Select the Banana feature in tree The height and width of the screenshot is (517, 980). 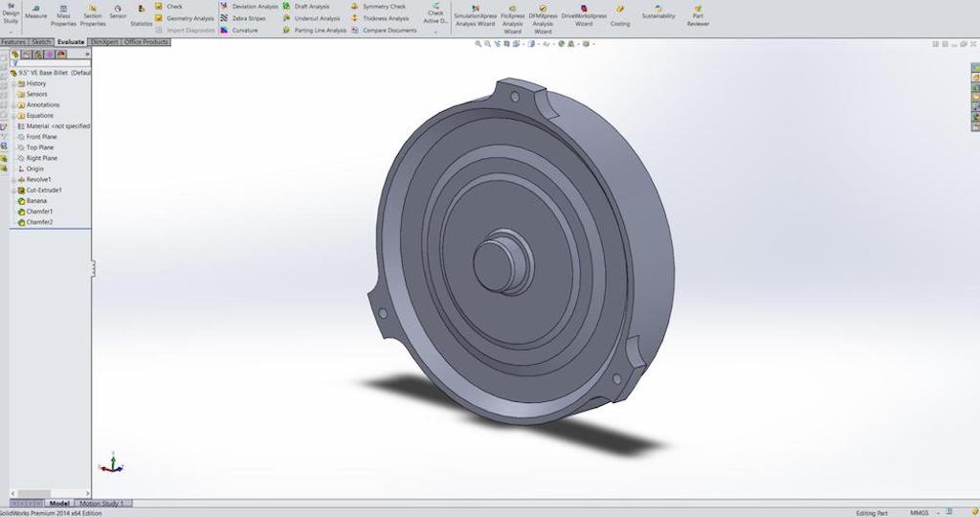point(37,201)
